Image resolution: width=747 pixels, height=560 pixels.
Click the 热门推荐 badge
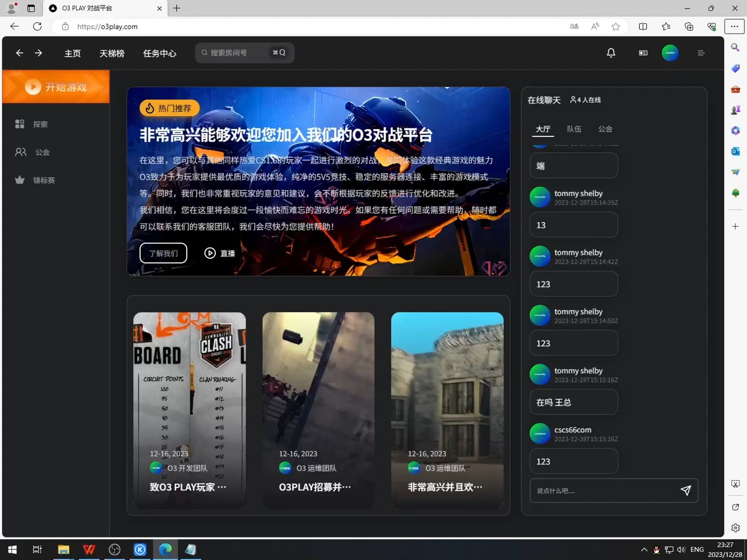(169, 108)
